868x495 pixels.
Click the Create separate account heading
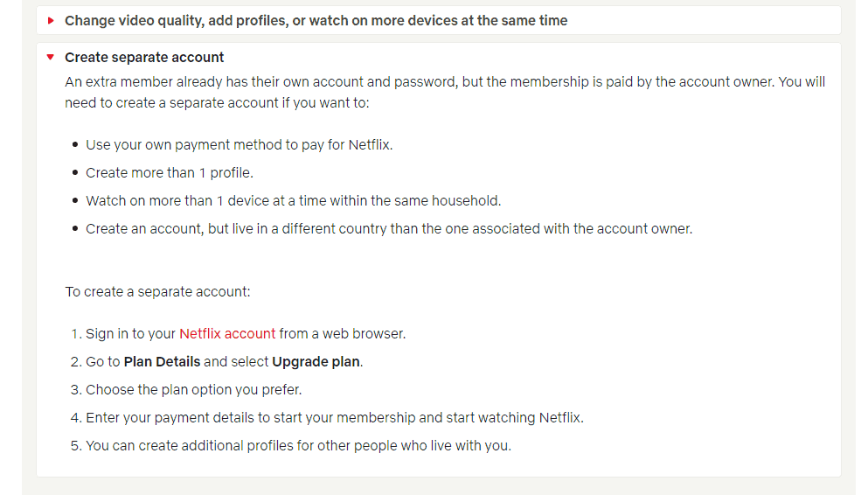point(144,57)
